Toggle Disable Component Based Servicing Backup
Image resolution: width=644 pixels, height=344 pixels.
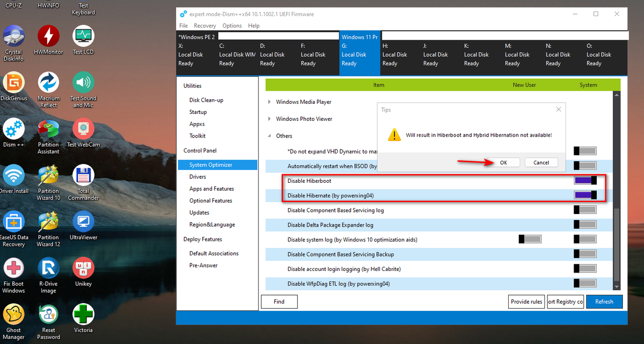tap(585, 254)
